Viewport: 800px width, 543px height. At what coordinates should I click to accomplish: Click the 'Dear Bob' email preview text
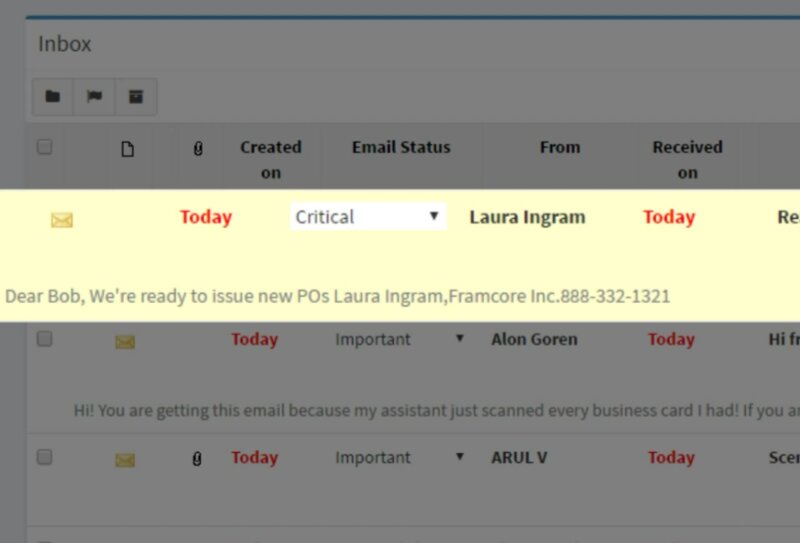click(x=337, y=296)
